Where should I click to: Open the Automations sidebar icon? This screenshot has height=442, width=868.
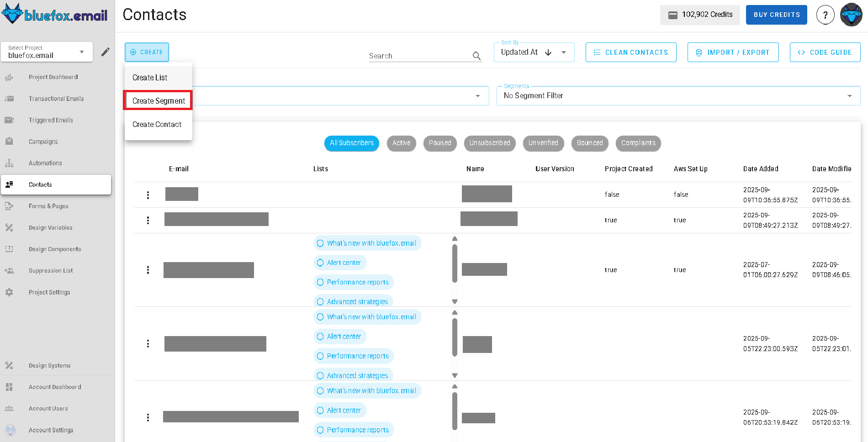pyautogui.click(x=9, y=163)
